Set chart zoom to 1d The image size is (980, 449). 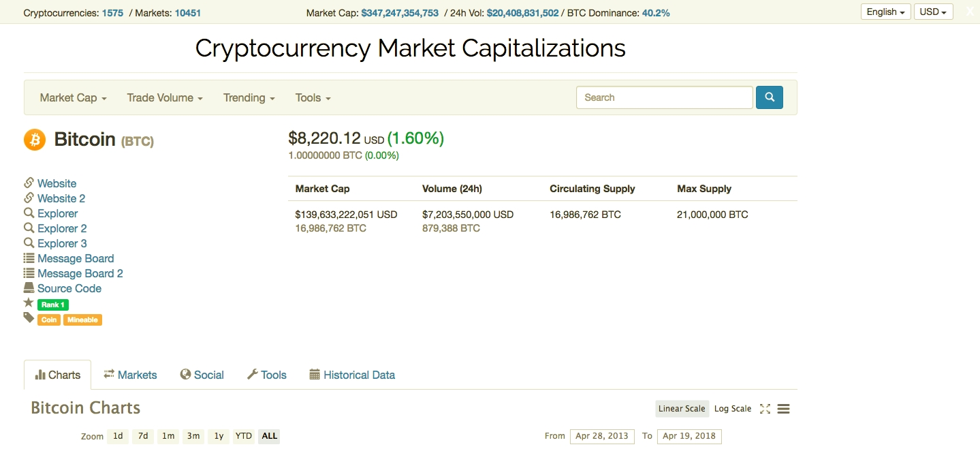point(118,436)
